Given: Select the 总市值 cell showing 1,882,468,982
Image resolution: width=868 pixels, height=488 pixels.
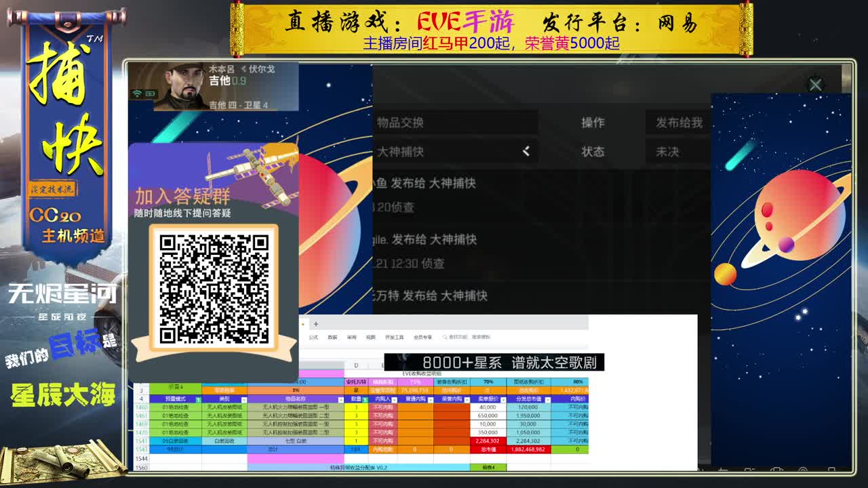Looking at the screenshot, I should coord(528,449).
